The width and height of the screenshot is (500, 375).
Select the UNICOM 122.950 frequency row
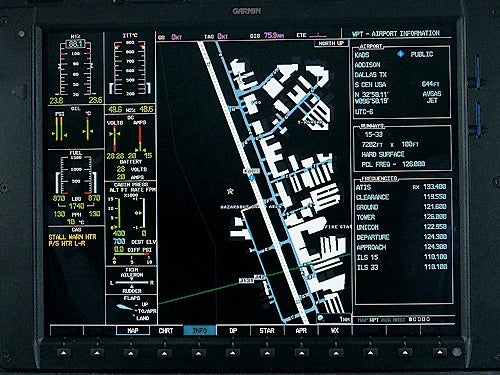(x=401, y=227)
